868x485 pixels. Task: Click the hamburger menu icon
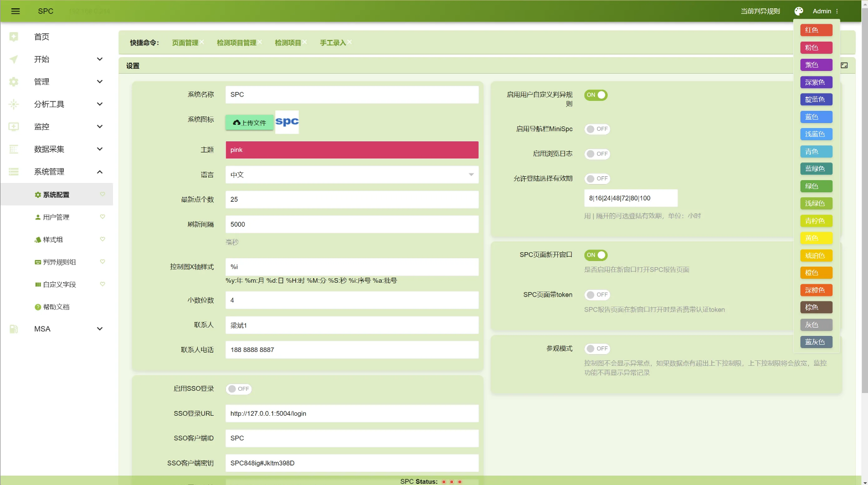coord(16,11)
